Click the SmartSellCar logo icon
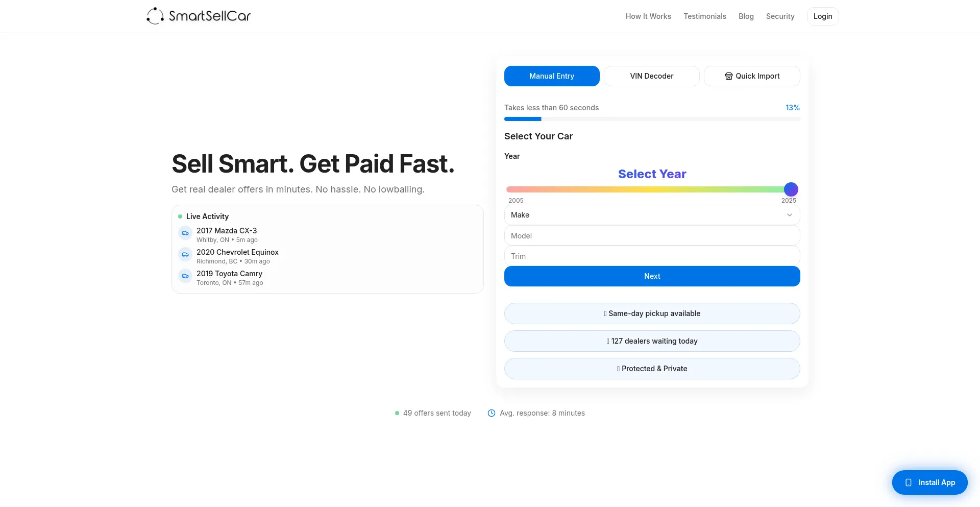This screenshot has width=980, height=507. tap(155, 16)
